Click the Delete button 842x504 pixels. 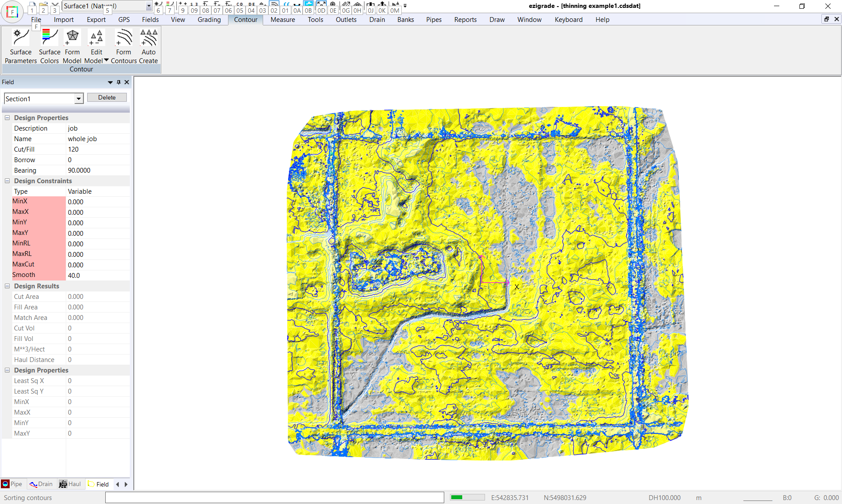(x=107, y=98)
